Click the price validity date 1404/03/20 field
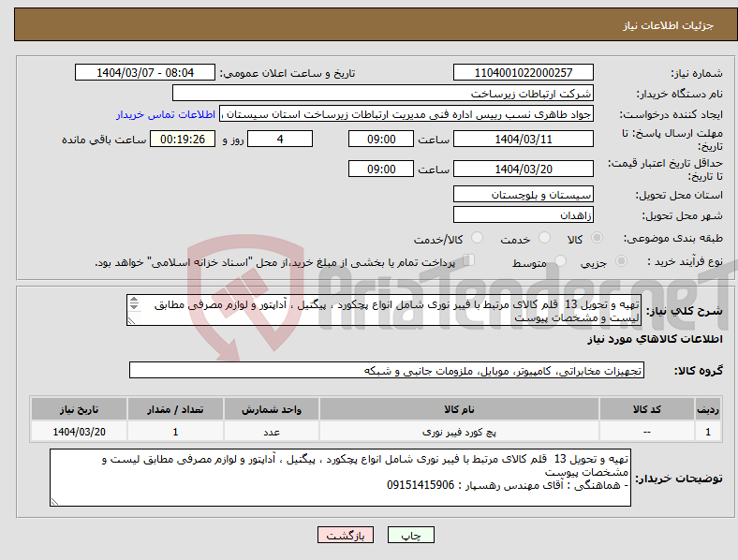The height and width of the screenshot is (560, 738). pos(523,169)
